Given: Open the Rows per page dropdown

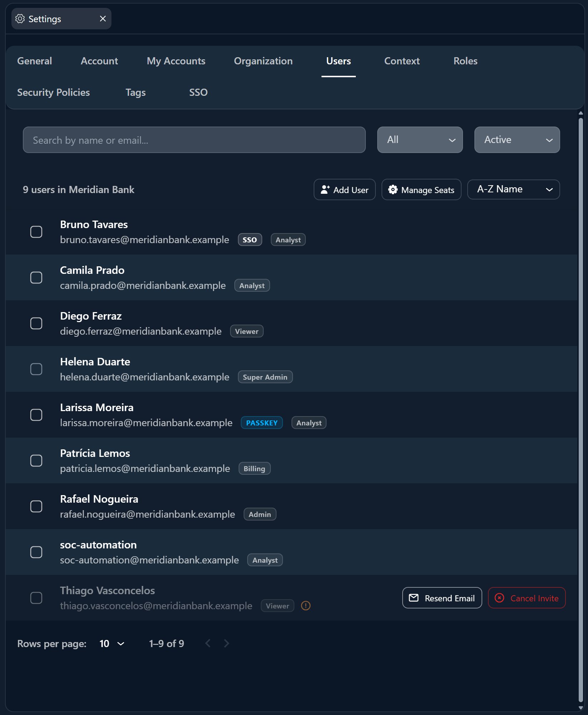Looking at the screenshot, I should coord(112,643).
